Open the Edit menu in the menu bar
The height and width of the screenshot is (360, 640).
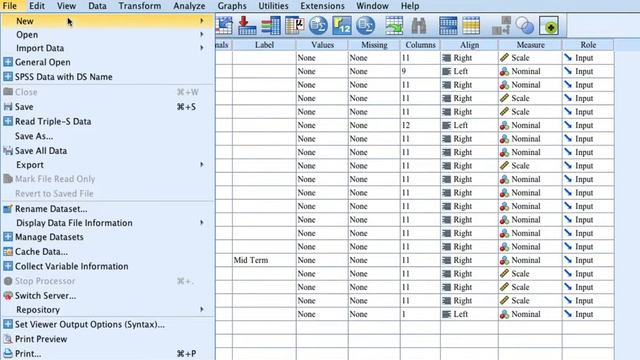coord(37,6)
